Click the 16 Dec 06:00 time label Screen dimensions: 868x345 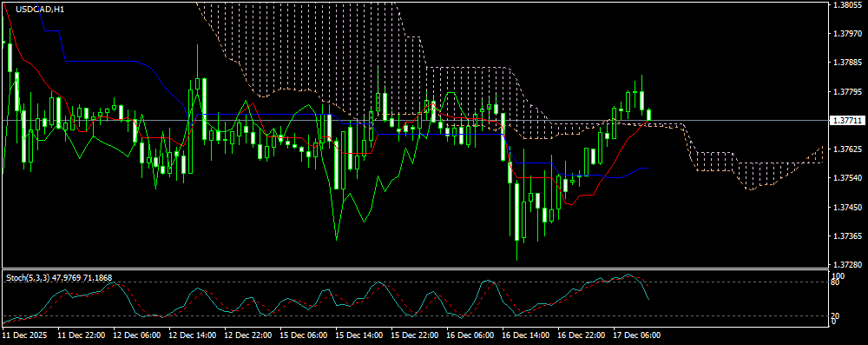point(470,335)
